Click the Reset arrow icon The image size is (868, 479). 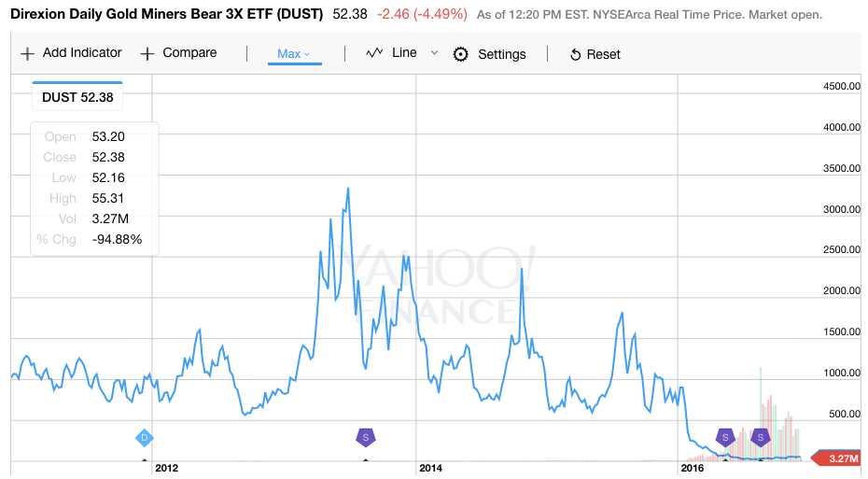[x=575, y=55]
